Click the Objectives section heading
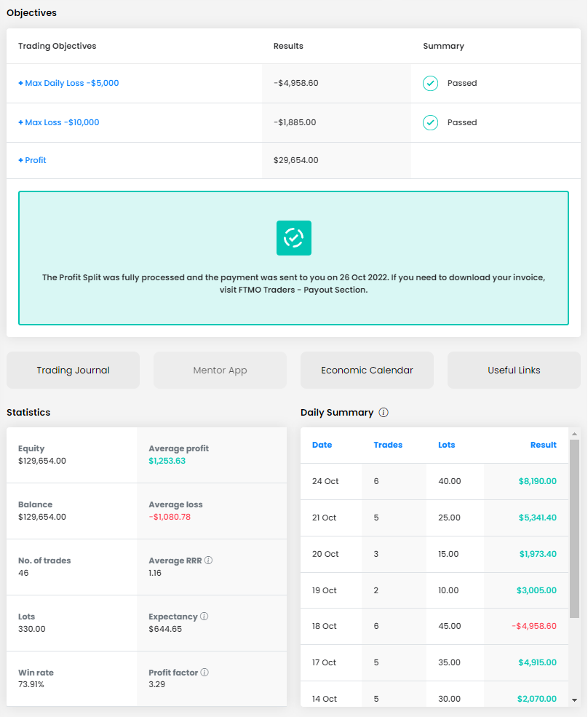This screenshot has width=588, height=717. coord(31,13)
